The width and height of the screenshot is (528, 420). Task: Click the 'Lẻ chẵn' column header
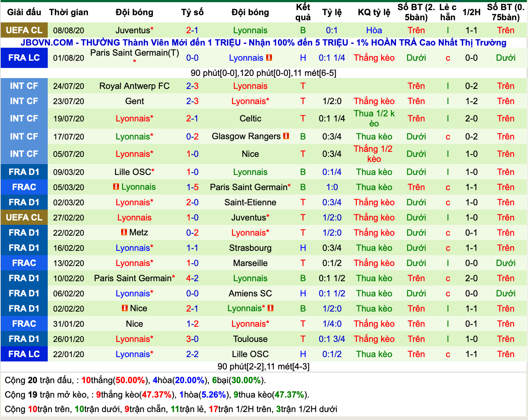448,12
